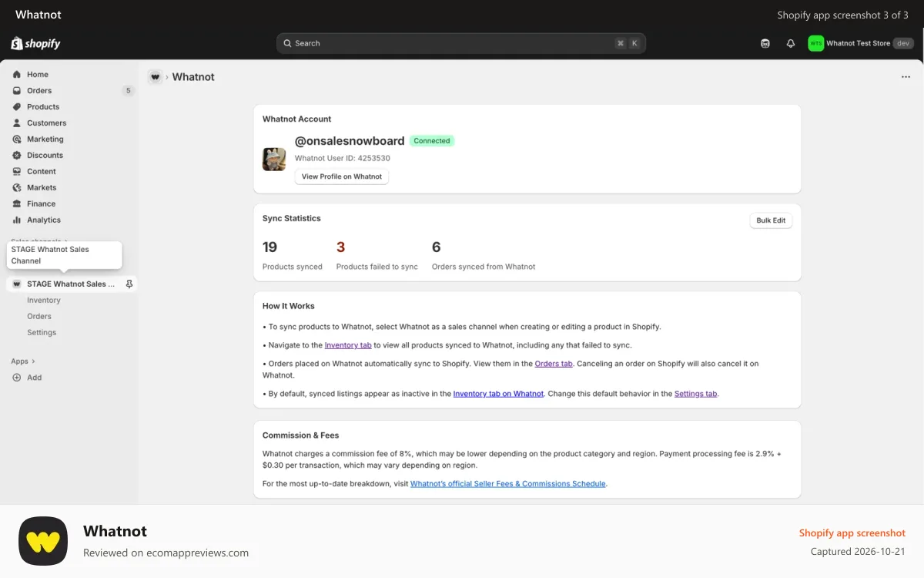
Task: Click the Orders count badge 5
Action: click(128, 91)
